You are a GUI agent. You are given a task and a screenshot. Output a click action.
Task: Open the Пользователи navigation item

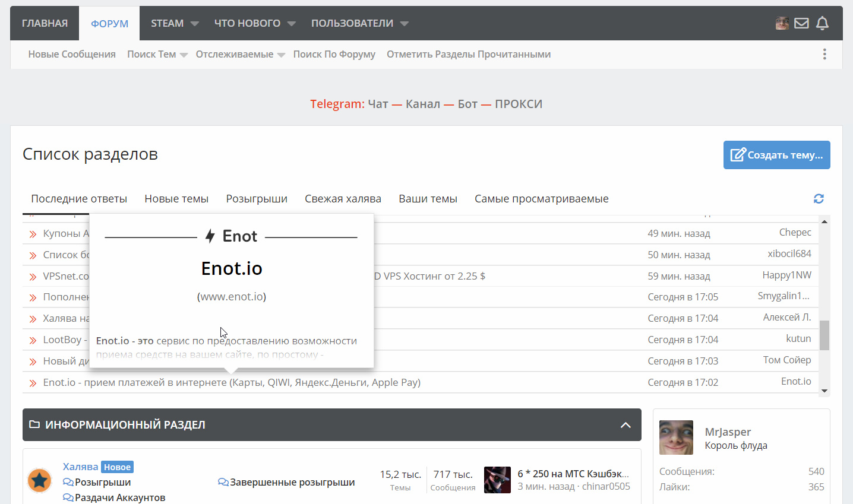coord(352,23)
